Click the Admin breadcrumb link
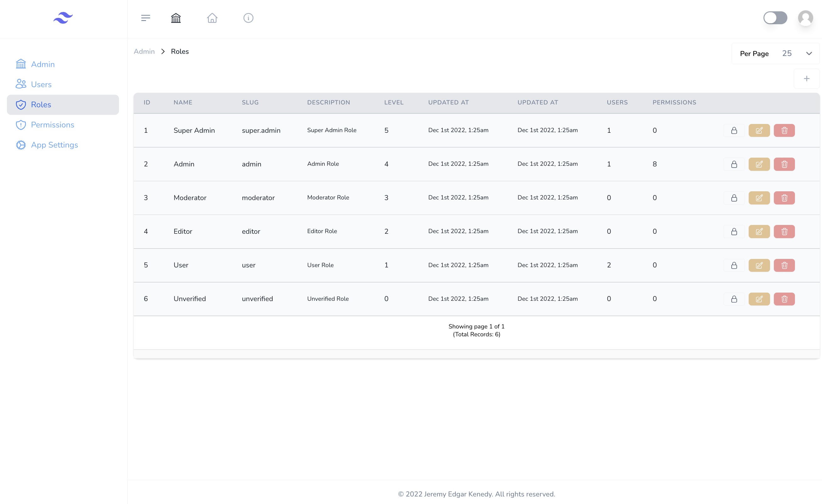Image resolution: width=822 pixels, height=504 pixels. coord(144,51)
